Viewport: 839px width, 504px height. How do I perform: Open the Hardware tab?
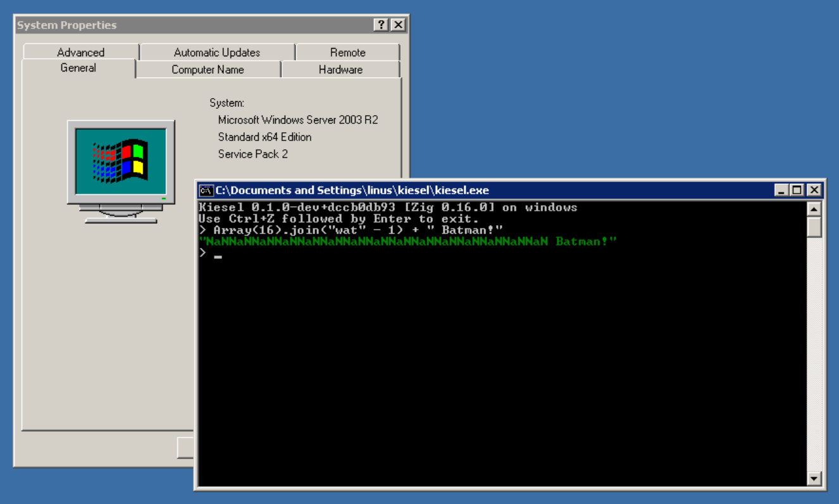(340, 70)
